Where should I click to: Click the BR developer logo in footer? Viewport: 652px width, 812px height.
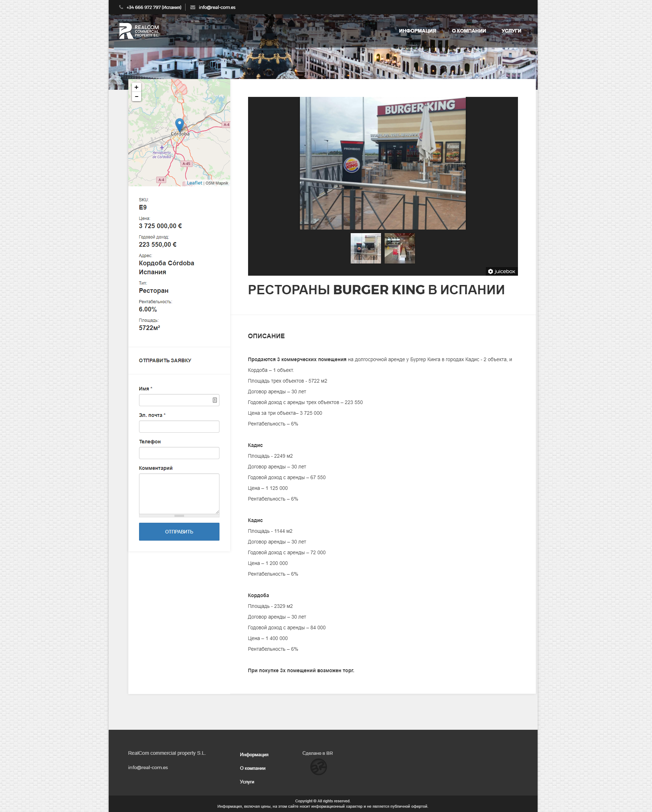(318, 767)
